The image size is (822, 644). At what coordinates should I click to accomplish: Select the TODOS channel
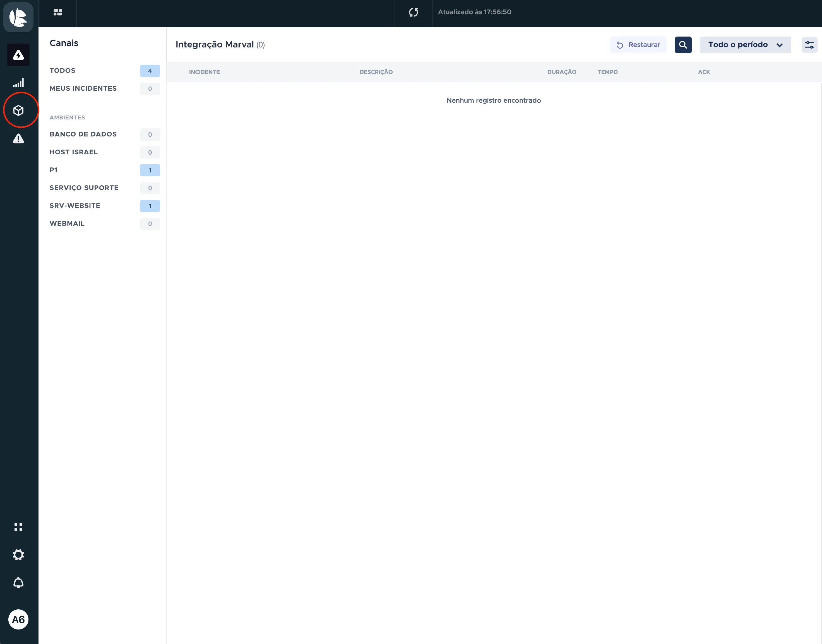click(105, 71)
